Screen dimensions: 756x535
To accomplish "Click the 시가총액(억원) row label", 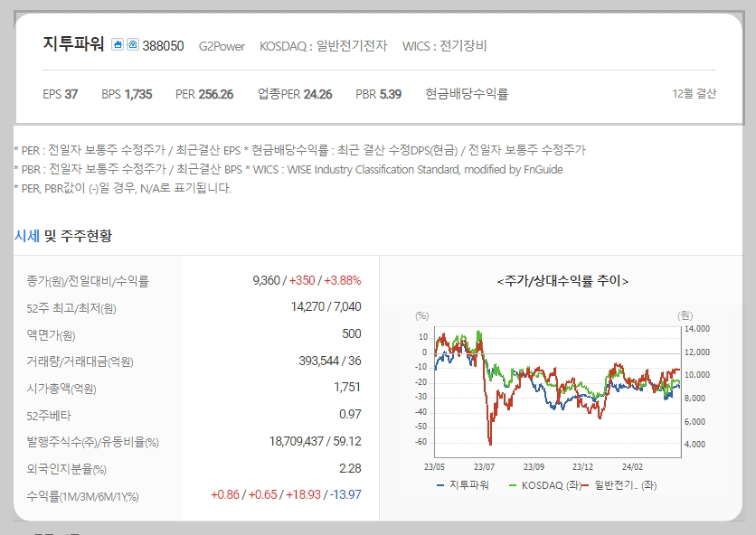I will (61, 389).
